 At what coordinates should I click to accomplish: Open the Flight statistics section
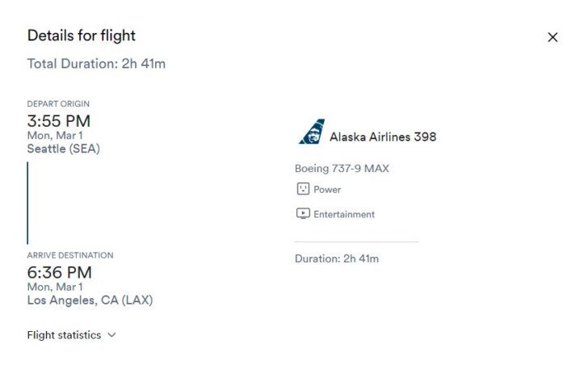pyautogui.click(x=71, y=335)
